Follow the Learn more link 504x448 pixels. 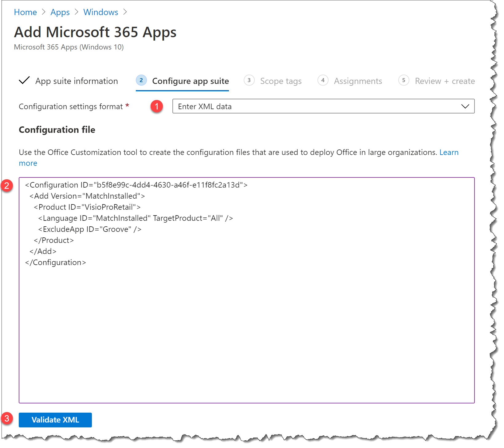(449, 153)
